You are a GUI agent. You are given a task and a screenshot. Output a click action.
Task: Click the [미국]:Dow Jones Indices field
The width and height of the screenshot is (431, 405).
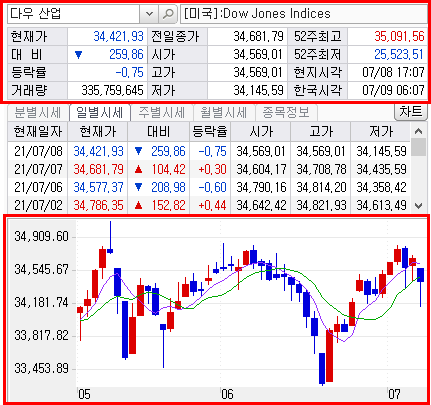pos(304,14)
